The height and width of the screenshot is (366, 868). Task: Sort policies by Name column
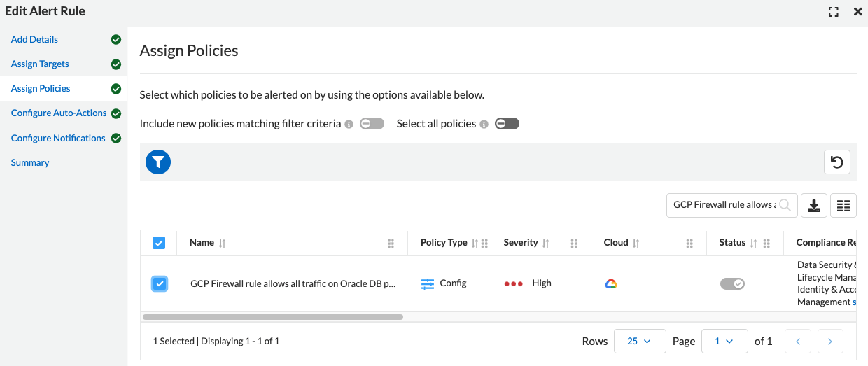click(x=223, y=244)
